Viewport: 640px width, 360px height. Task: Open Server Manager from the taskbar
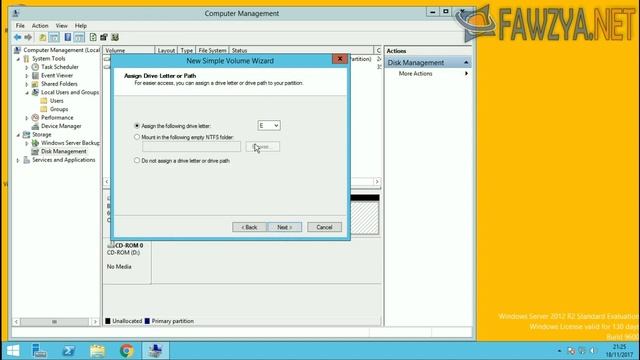39,351
